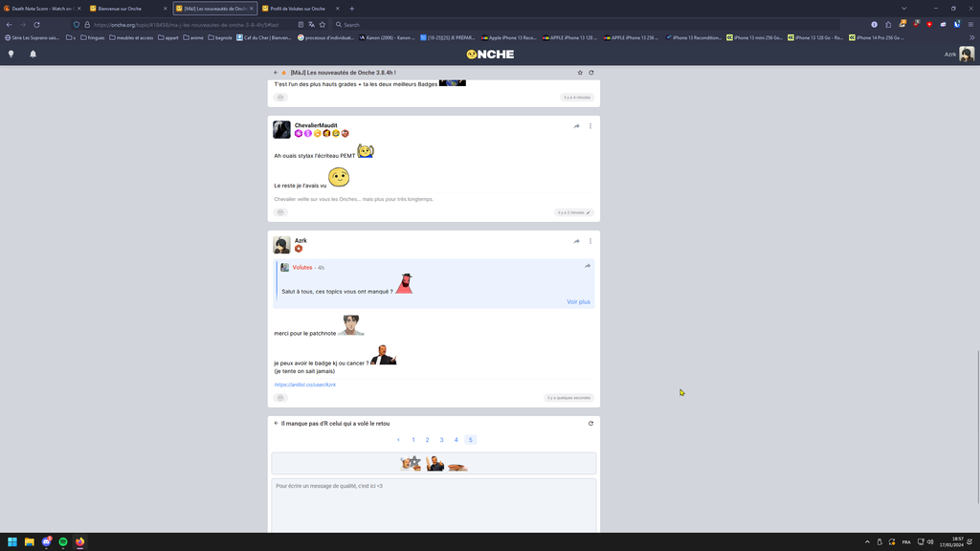This screenshot has width=980, height=551.
Task: Open the Firefox application menu (hamburger)
Action: click(x=970, y=24)
